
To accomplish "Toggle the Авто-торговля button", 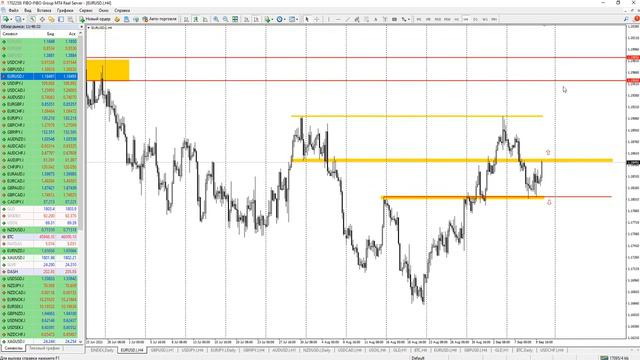I will (x=160, y=19).
